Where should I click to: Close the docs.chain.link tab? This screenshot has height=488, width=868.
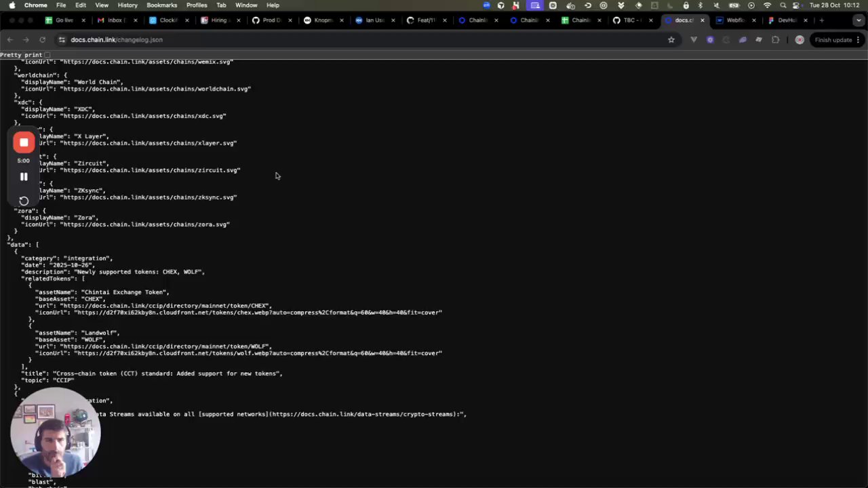coord(703,20)
